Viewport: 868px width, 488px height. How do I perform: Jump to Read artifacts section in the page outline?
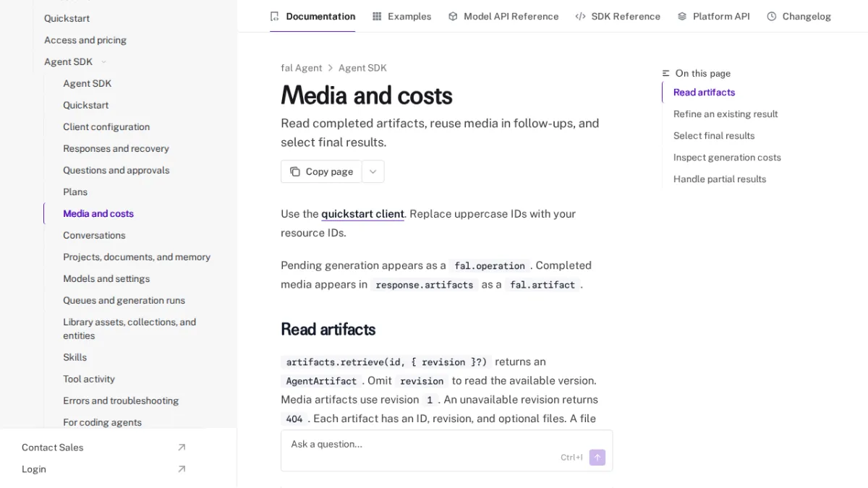click(x=704, y=93)
